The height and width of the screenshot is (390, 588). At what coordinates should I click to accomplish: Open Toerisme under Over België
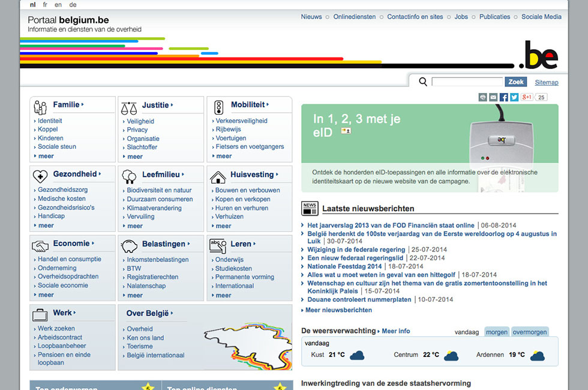click(x=139, y=347)
